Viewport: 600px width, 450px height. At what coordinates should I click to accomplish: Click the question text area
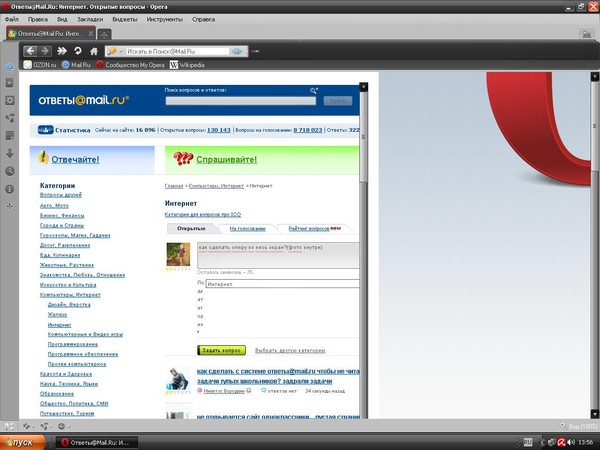point(278,255)
